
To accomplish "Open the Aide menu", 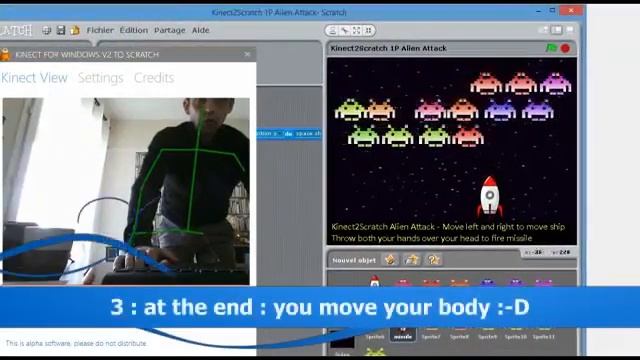I will 200,30.
